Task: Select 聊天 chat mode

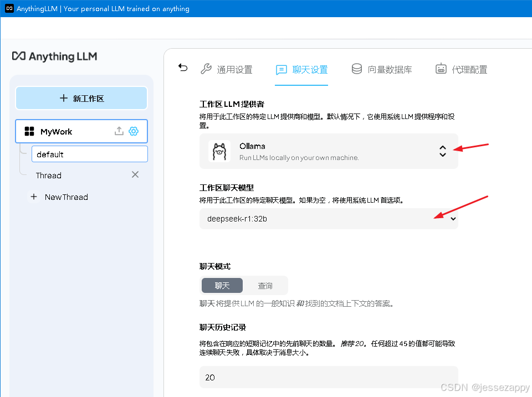Action: tap(222, 286)
